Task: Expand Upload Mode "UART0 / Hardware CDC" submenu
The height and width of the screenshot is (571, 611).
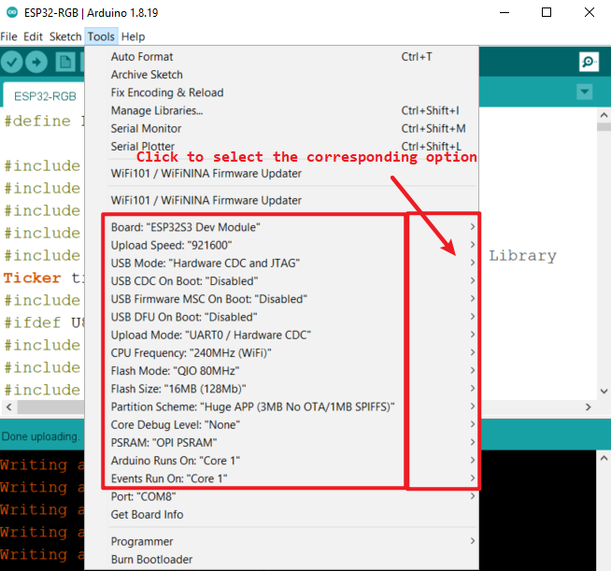Action: tap(281, 335)
